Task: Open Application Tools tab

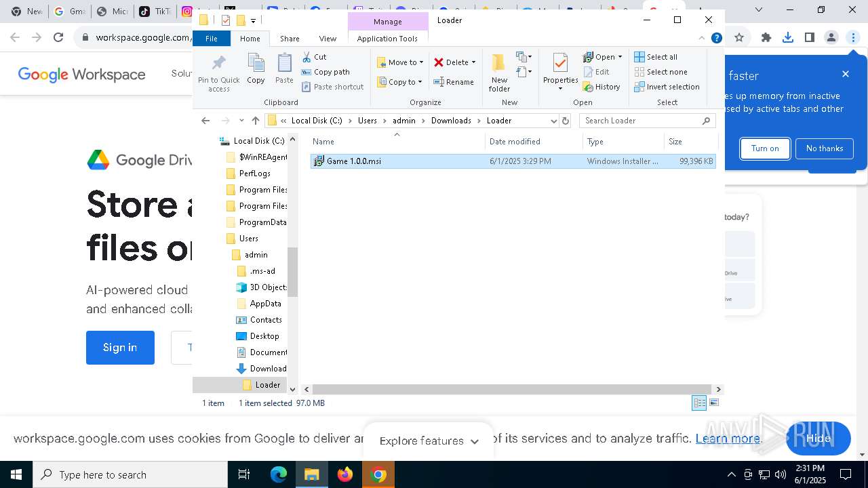Action: click(387, 39)
